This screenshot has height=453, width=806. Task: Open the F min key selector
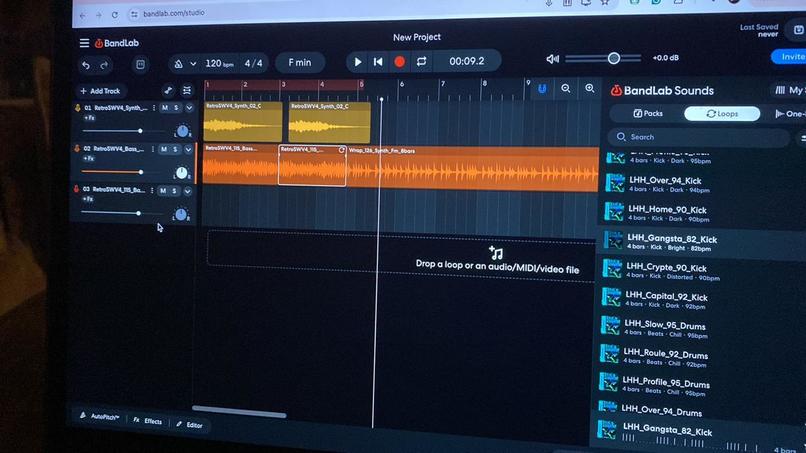pyautogui.click(x=300, y=62)
